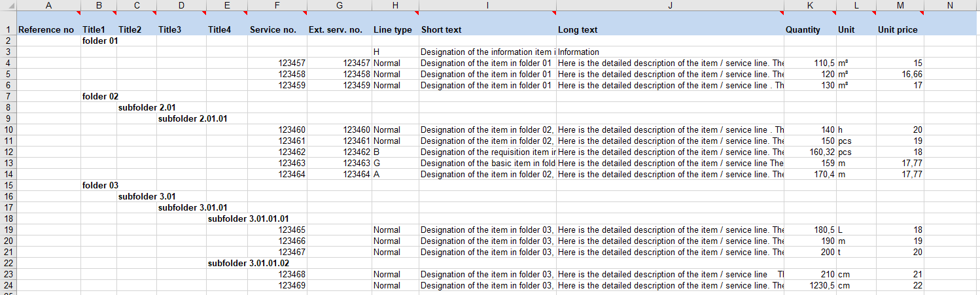Image resolution: width=980 pixels, height=295 pixels.
Task: Click the "Unit price" header cell
Action: click(900, 29)
